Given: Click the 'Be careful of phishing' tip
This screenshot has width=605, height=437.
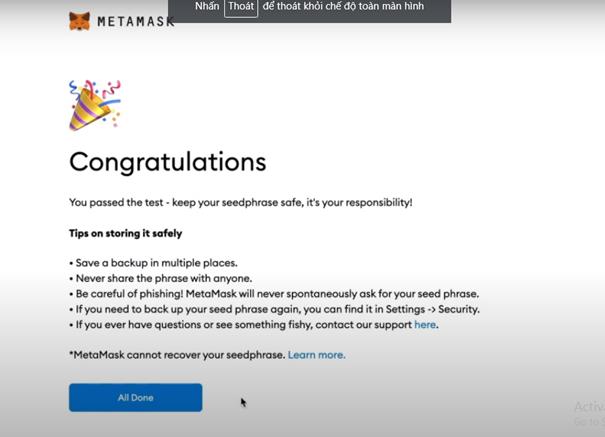Looking at the screenshot, I should tap(274, 294).
